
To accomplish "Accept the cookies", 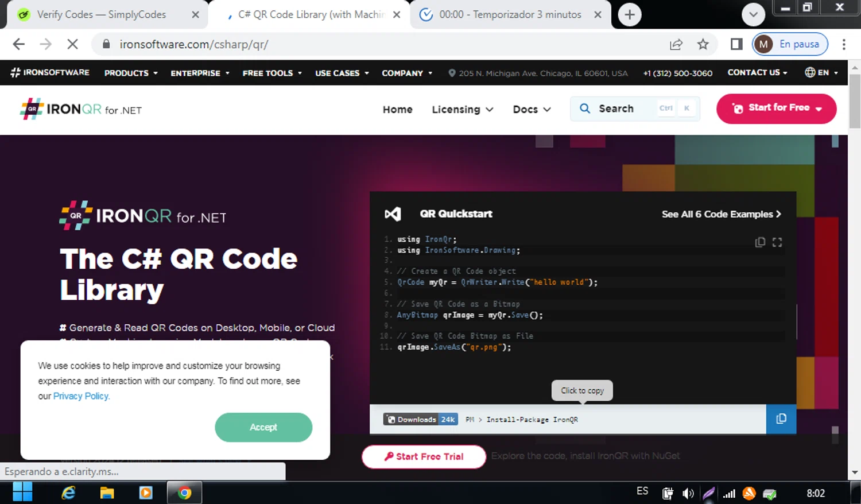I will (x=263, y=427).
